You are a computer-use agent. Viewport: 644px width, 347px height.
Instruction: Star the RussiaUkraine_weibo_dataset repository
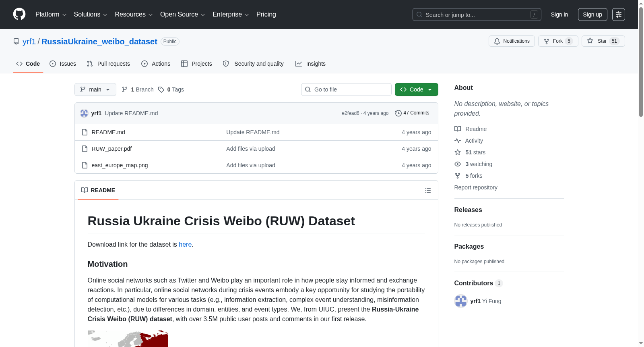tap(603, 41)
